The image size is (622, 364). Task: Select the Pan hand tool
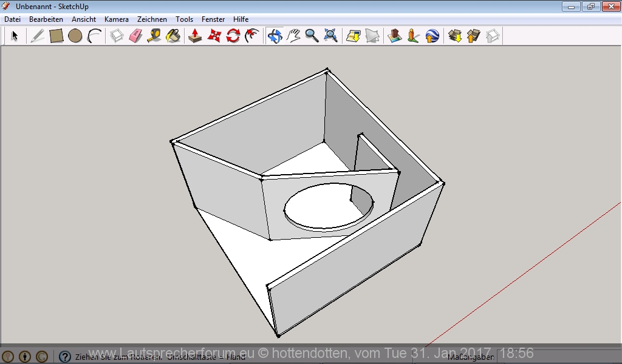(293, 36)
